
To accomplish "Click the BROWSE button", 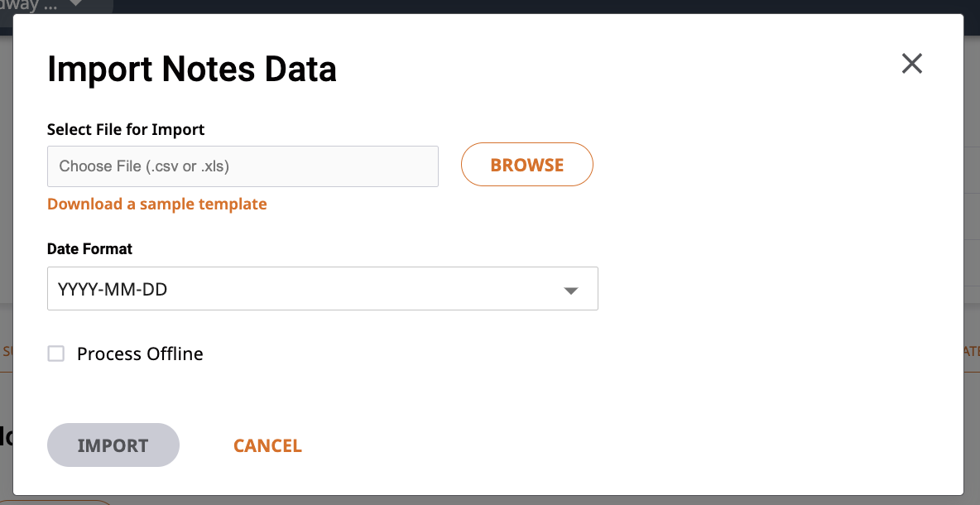I will click(x=527, y=165).
